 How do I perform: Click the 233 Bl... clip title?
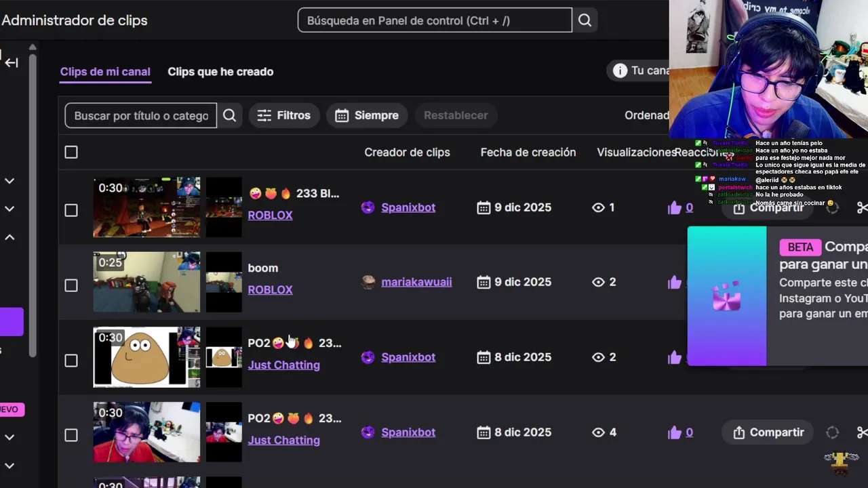(294, 193)
